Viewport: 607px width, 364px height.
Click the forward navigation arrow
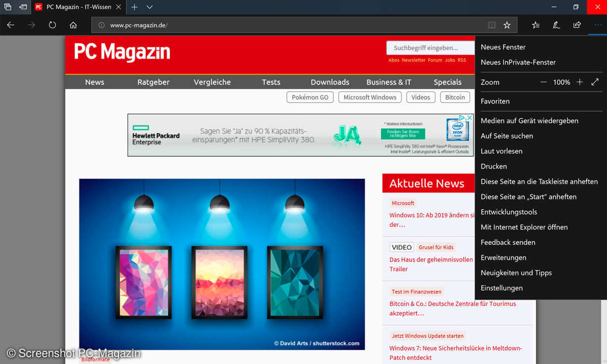(x=31, y=25)
